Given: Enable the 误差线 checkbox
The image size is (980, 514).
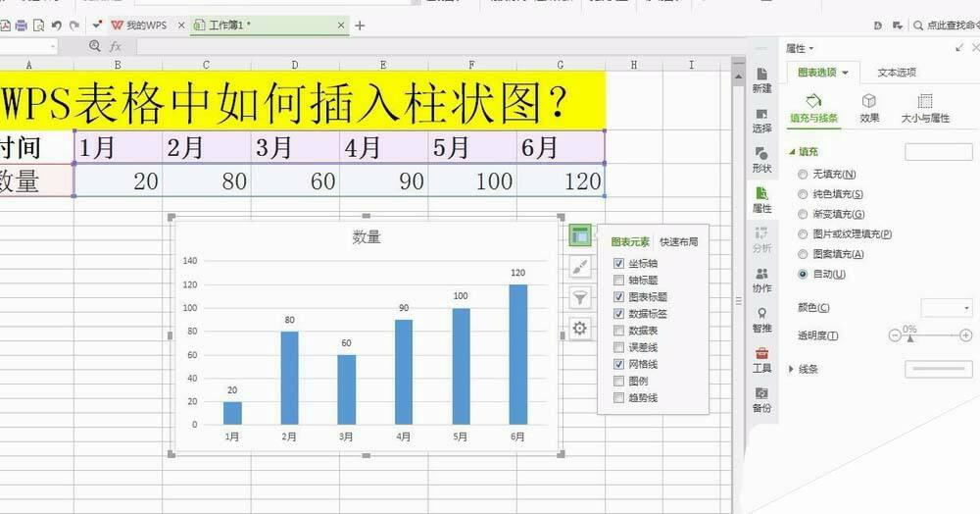Looking at the screenshot, I should pos(618,347).
